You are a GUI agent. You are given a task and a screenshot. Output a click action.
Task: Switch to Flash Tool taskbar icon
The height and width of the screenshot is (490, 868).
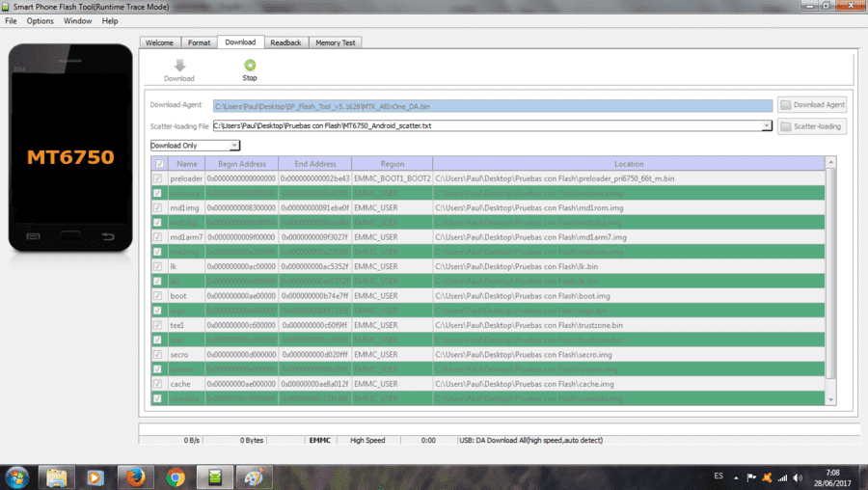(215, 477)
